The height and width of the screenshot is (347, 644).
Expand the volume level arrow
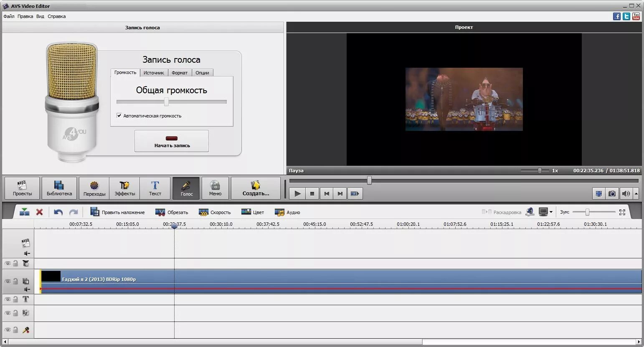pos(636,194)
